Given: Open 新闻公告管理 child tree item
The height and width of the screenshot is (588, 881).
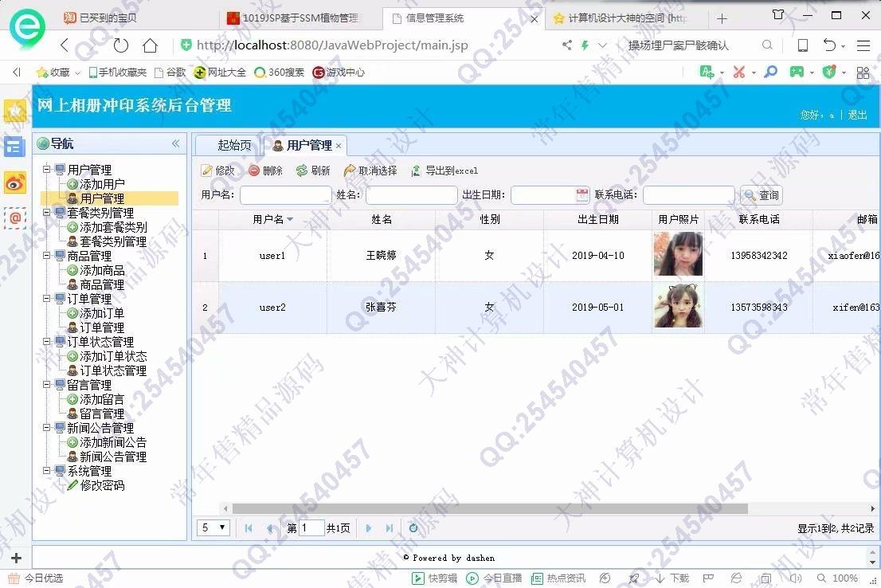Looking at the screenshot, I should (113, 457).
